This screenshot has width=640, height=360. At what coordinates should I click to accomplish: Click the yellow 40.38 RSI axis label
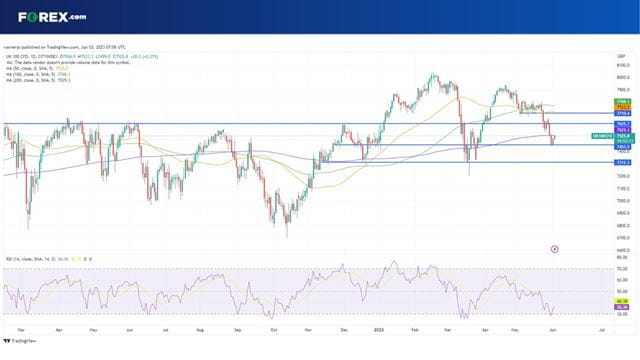point(622,301)
